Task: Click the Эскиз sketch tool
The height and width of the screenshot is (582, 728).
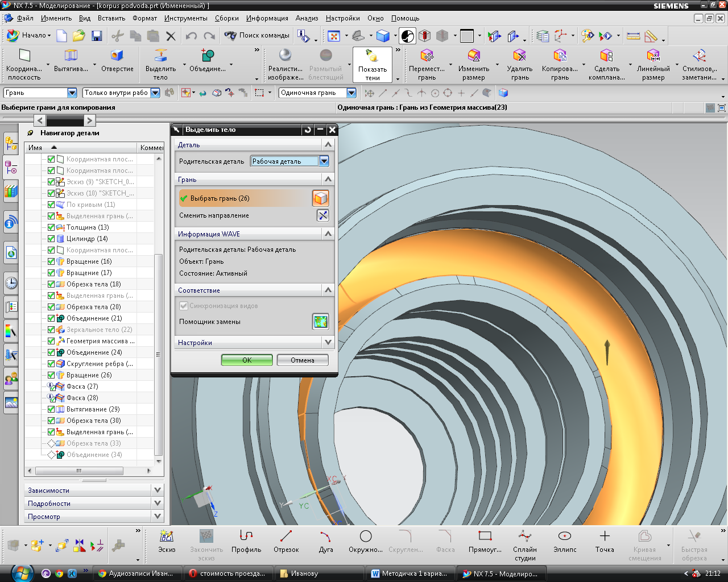Action: [167, 541]
